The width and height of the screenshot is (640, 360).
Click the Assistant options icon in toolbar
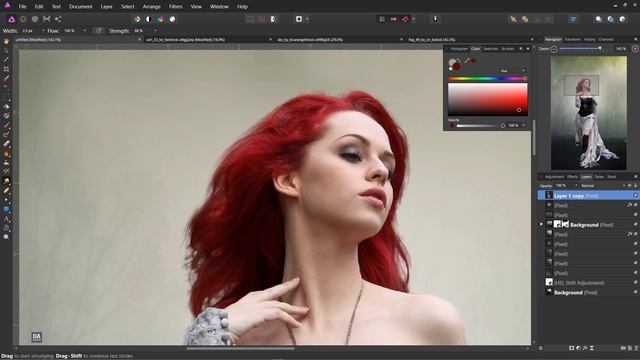pos(435,19)
